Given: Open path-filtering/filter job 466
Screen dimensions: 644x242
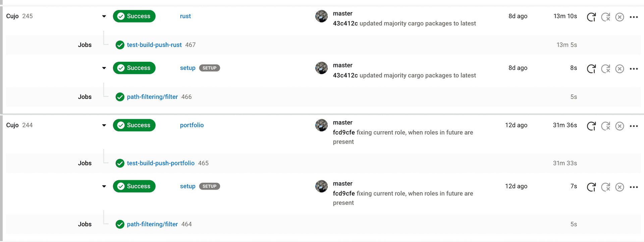Looking at the screenshot, I should pyautogui.click(x=152, y=97).
